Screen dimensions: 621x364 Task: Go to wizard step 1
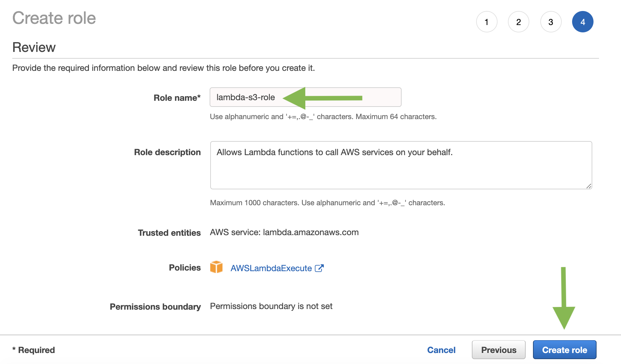(x=487, y=22)
